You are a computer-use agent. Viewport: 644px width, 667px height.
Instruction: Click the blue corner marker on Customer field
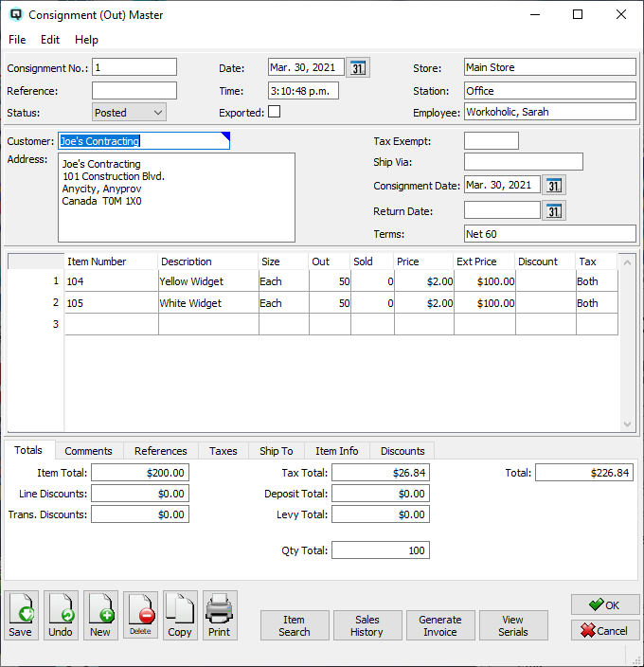[225, 136]
